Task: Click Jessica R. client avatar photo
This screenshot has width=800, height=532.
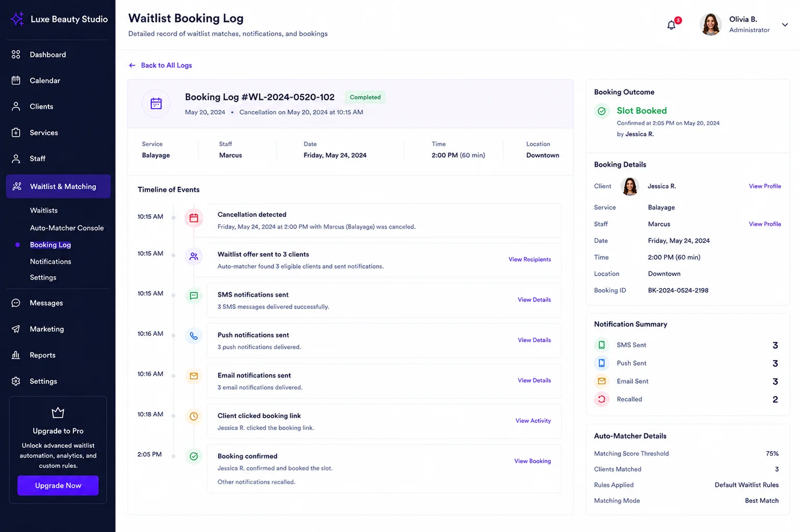Action: 630,186
